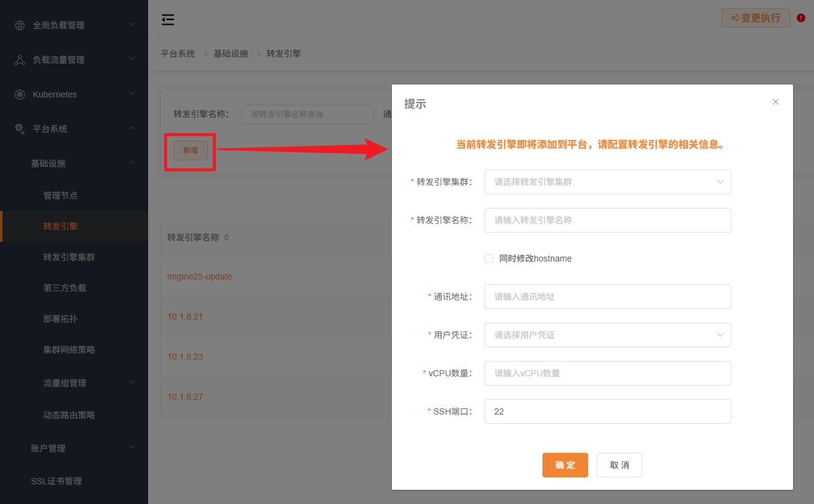
Task: Focus the 通讯地址 input field
Action: [608, 297]
